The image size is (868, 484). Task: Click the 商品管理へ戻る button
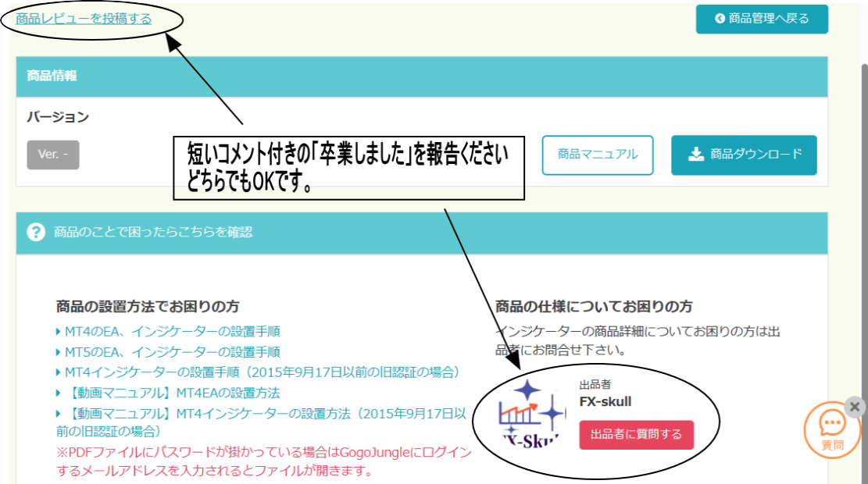762,19
